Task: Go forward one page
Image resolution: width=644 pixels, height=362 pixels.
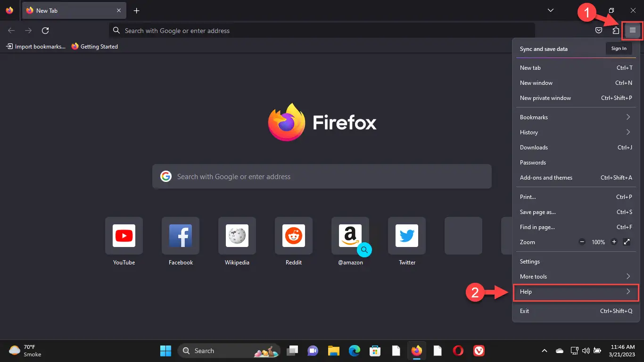Action: [28, 31]
